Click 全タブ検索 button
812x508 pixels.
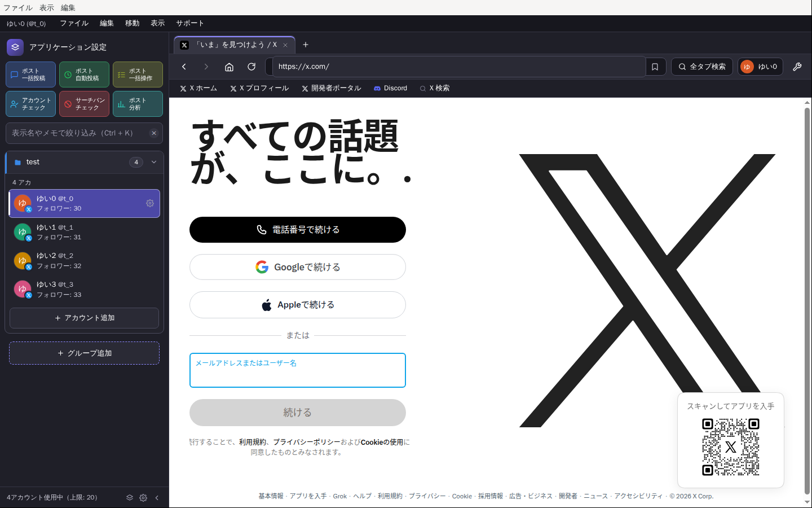[x=701, y=67]
